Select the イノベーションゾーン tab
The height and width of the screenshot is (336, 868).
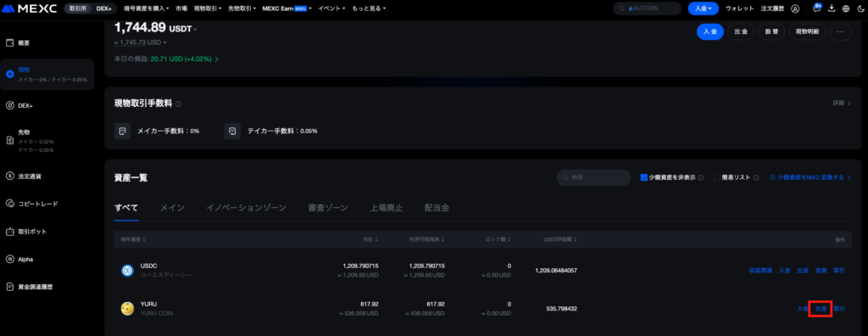point(247,208)
